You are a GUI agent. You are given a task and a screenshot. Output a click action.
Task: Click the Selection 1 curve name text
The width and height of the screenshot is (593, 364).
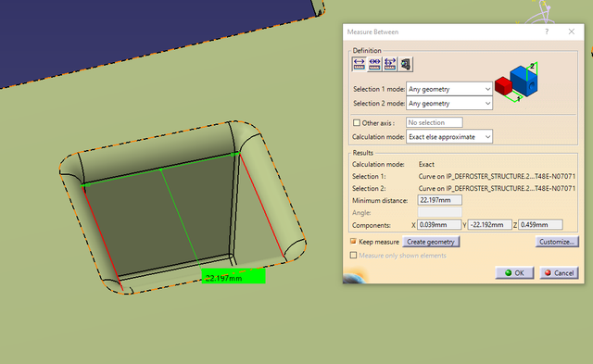pos(497,177)
